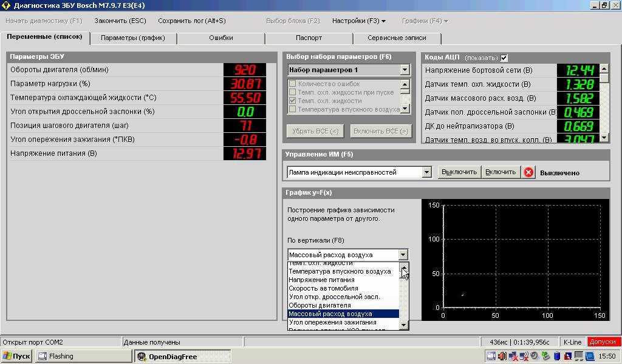The height and width of the screenshot is (364, 622).
Task: Switch to the Ошибки tab
Action: point(221,38)
